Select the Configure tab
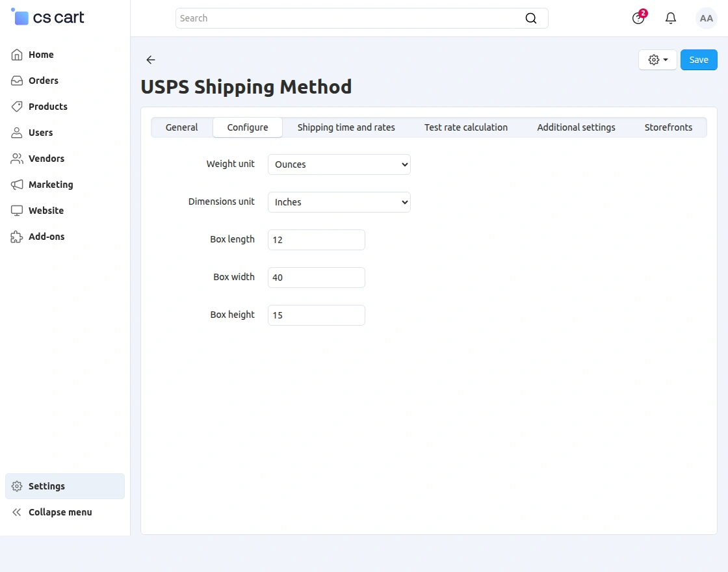 tap(248, 127)
